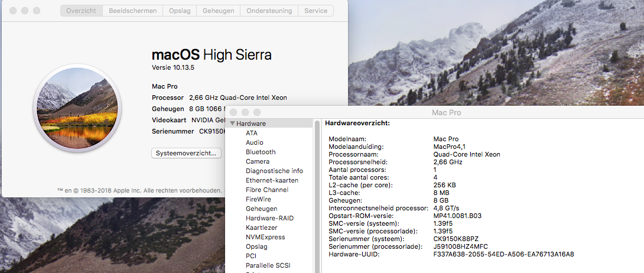Select the Geheugen tab in About window

click(x=218, y=11)
